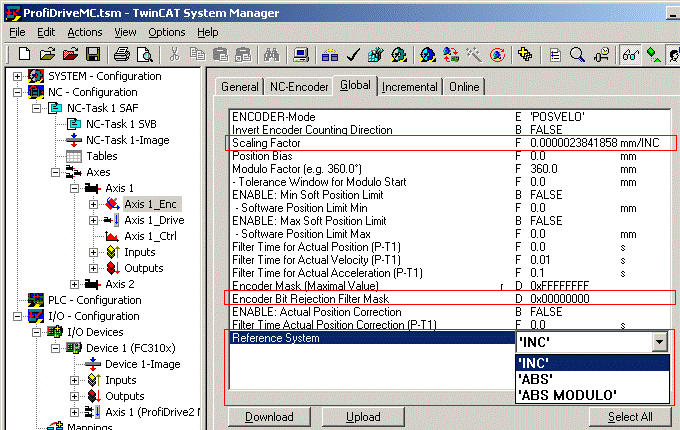Collapse the Axes tree node
The width and height of the screenshot is (680, 430).
coord(56,173)
